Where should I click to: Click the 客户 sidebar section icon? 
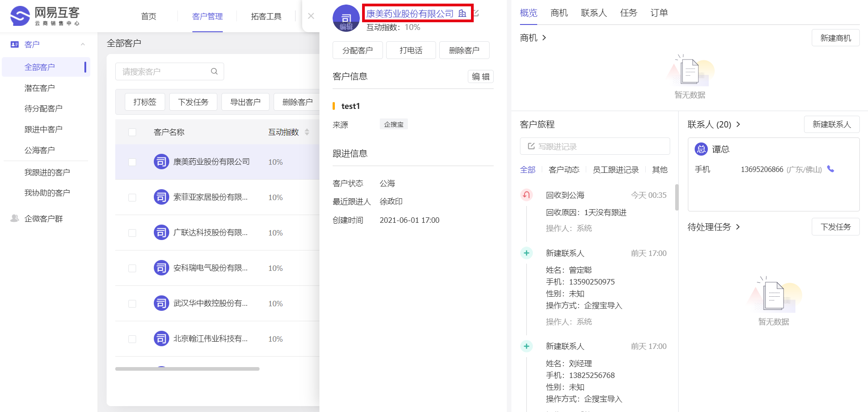(x=15, y=44)
